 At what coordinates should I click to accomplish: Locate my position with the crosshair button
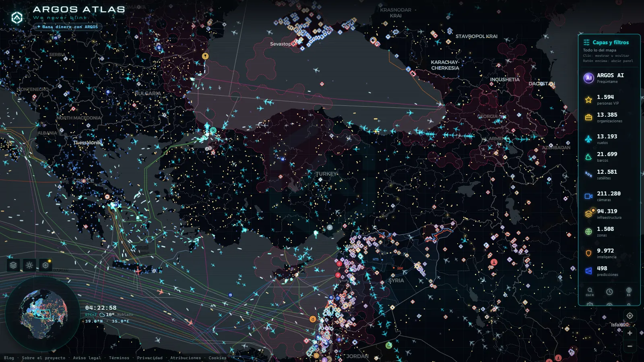[x=630, y=316]
